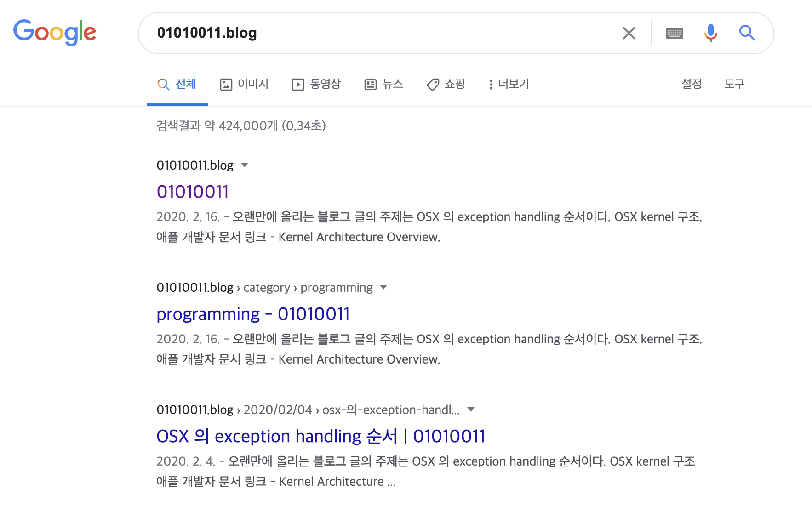Click the 도구 option
The width and height of the screenshot is (812, 512).
tap(734, 84)
